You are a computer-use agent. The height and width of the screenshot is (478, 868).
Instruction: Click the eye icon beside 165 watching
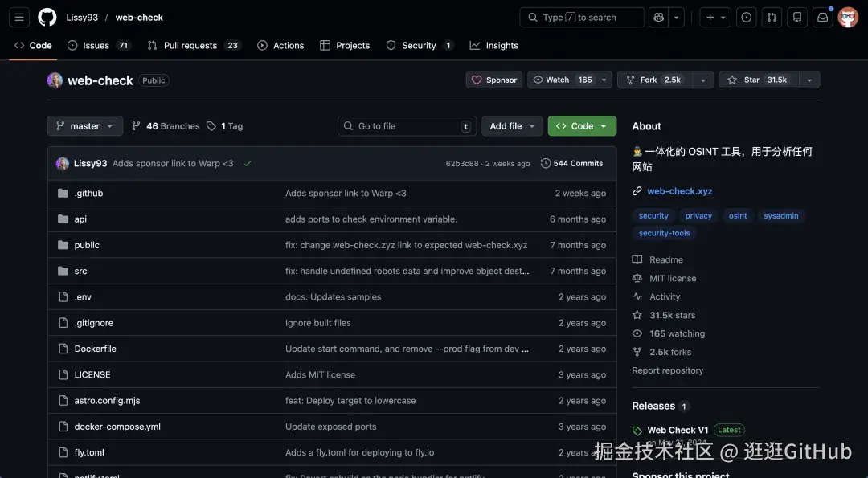pos(637,333)
